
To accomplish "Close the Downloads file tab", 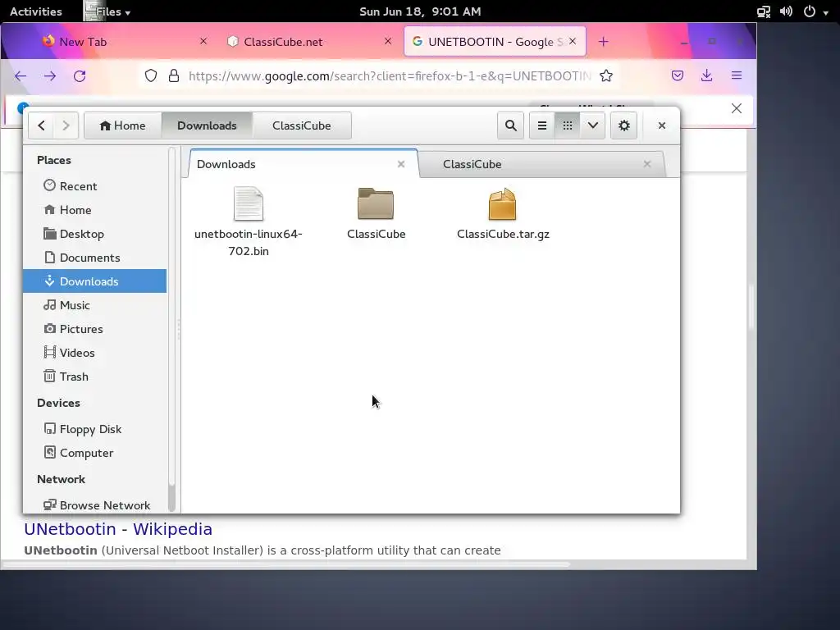I will coord(400,164).
